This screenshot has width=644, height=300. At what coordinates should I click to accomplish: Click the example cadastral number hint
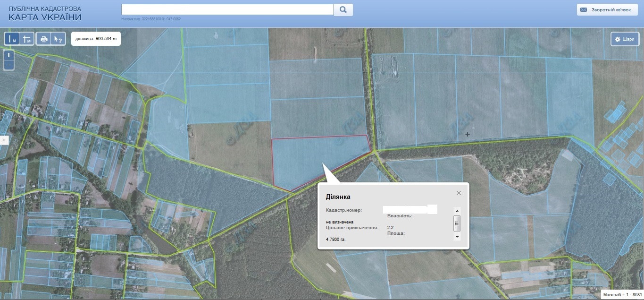point(151,19)
